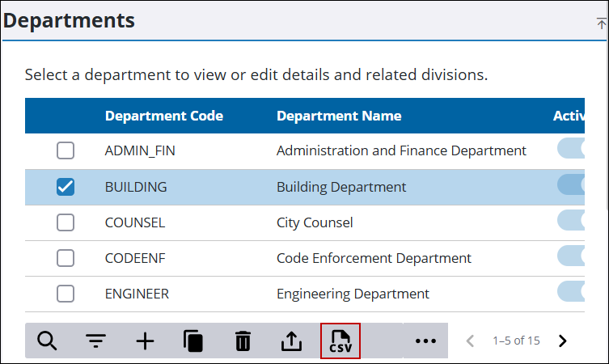Select the CODEENF row checkbox

click(x=66, y=258)
